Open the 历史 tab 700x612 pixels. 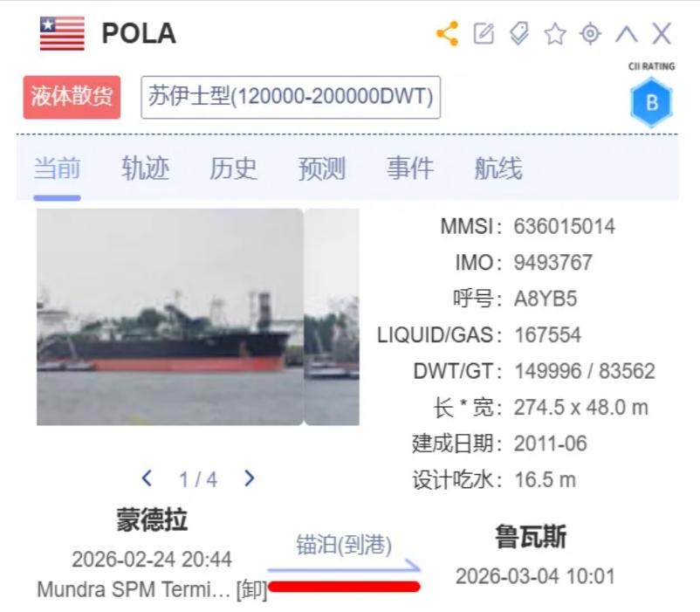[233, 168]
